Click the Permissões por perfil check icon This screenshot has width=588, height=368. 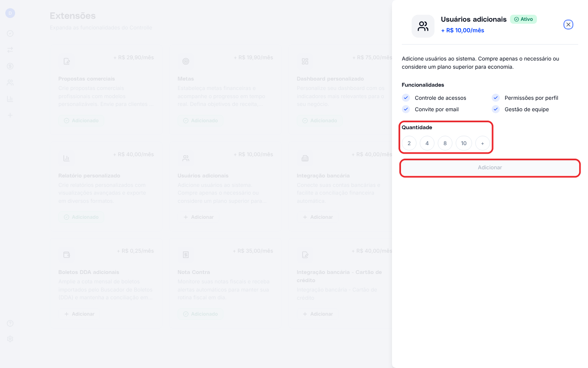tap(496, 98)
